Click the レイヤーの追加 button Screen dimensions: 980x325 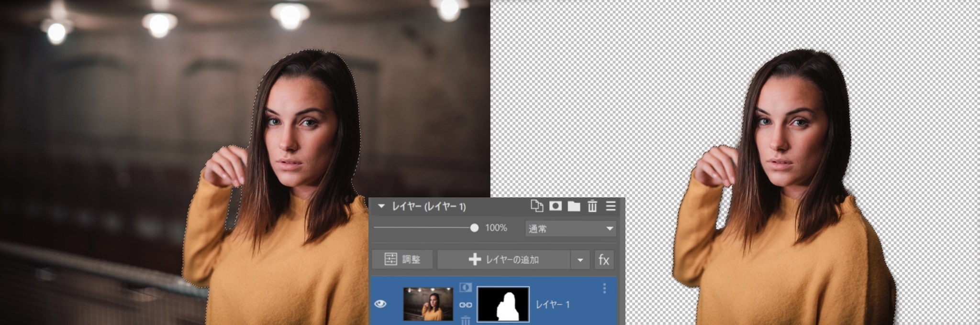503,260
